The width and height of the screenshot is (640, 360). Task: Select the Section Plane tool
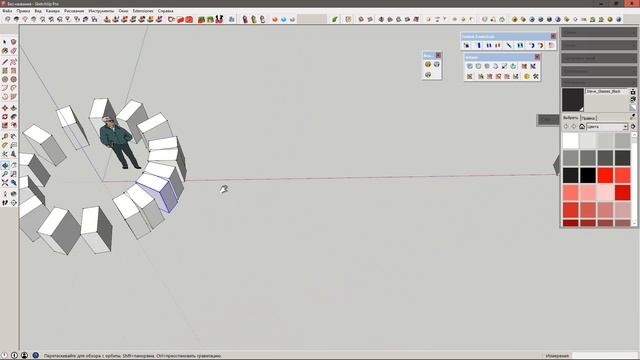(x=13, y=202)
